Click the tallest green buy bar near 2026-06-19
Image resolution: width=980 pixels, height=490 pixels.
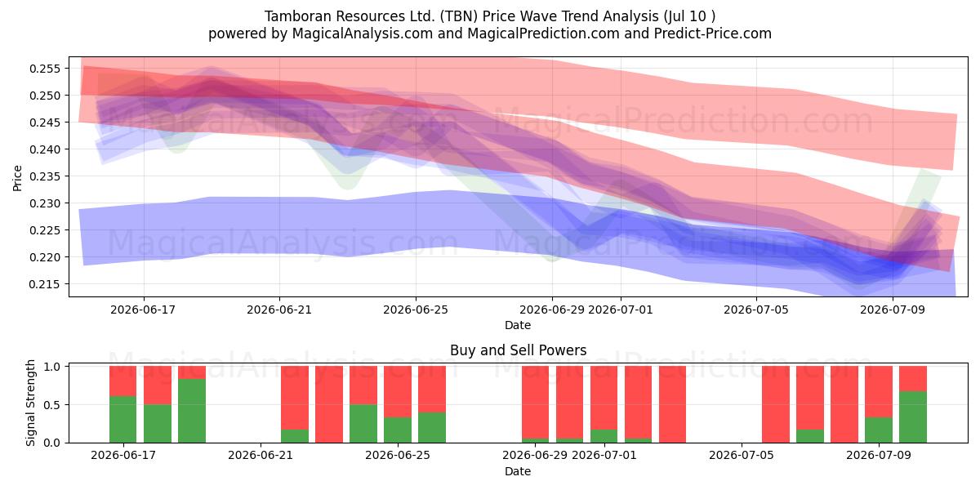pos(192,411)
